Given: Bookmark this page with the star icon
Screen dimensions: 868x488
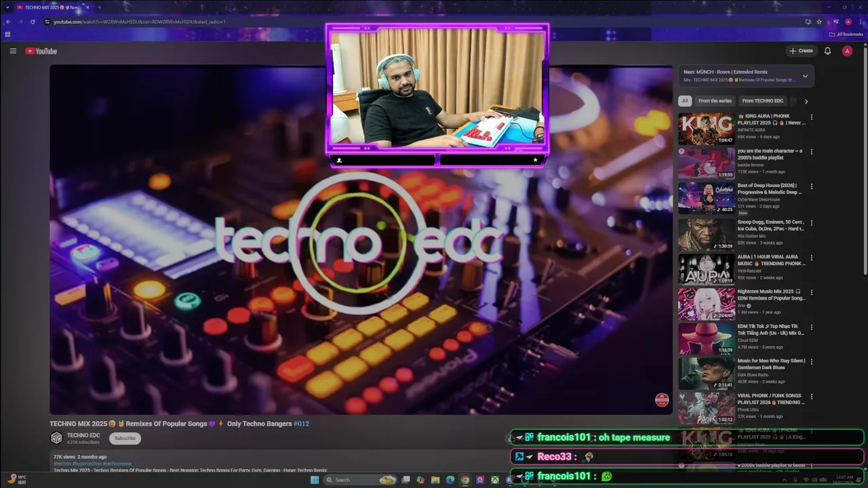Looking at the screenshot, I should (x=819, y=22).
